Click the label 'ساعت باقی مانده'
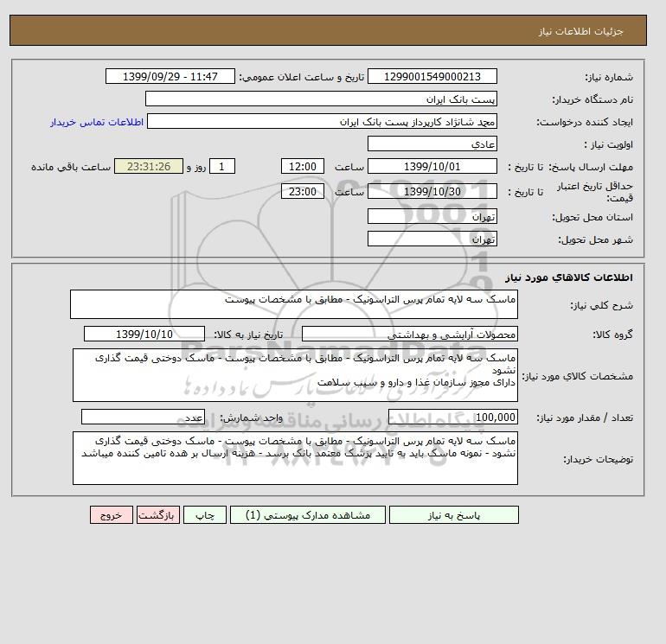This screenshot has height=644, width=666. 71,167
